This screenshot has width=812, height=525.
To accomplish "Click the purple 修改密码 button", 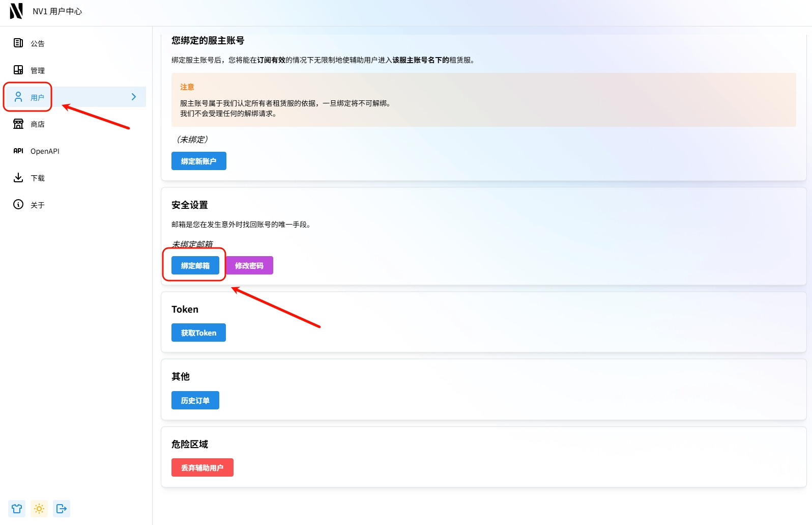I will pyautogui.click(x=249, y=265).
